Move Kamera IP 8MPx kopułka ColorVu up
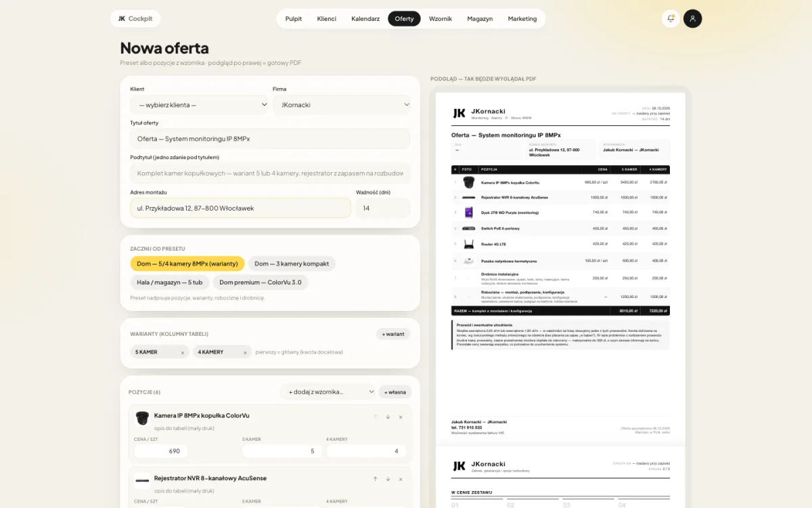812x508 pixels. tap(375, 417)
